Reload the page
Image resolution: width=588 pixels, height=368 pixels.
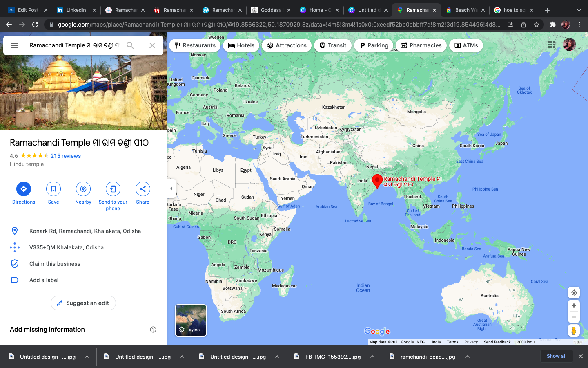pos(35,25)
